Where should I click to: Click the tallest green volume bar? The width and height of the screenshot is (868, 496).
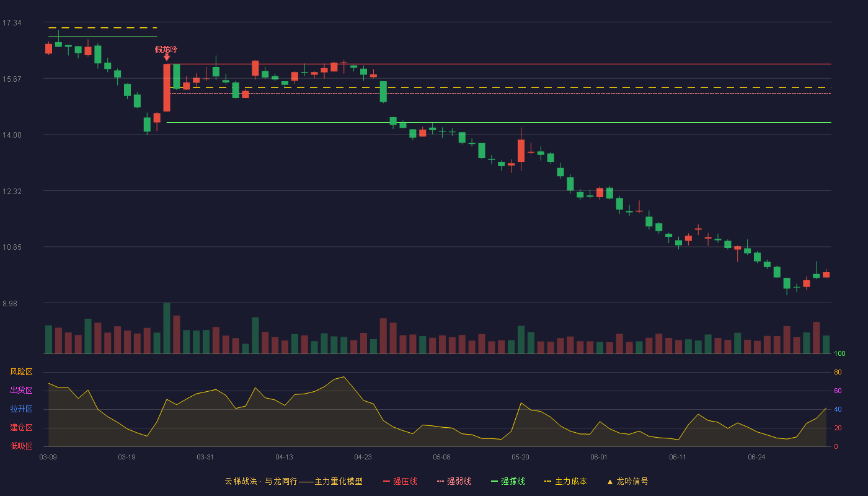point(166,329)
